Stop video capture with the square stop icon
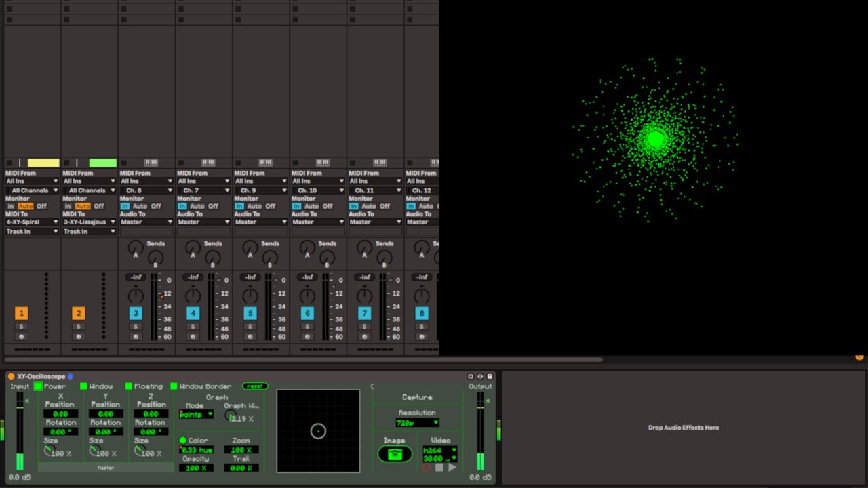Viewport: 868px width, 488px height. click(439, 468)
